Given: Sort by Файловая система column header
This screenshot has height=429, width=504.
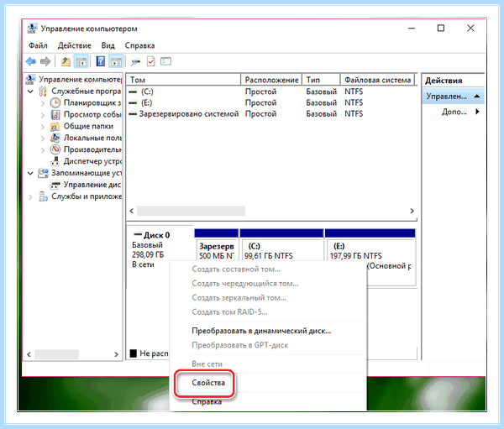Looking at the screenshot, I should coord(378,80).
